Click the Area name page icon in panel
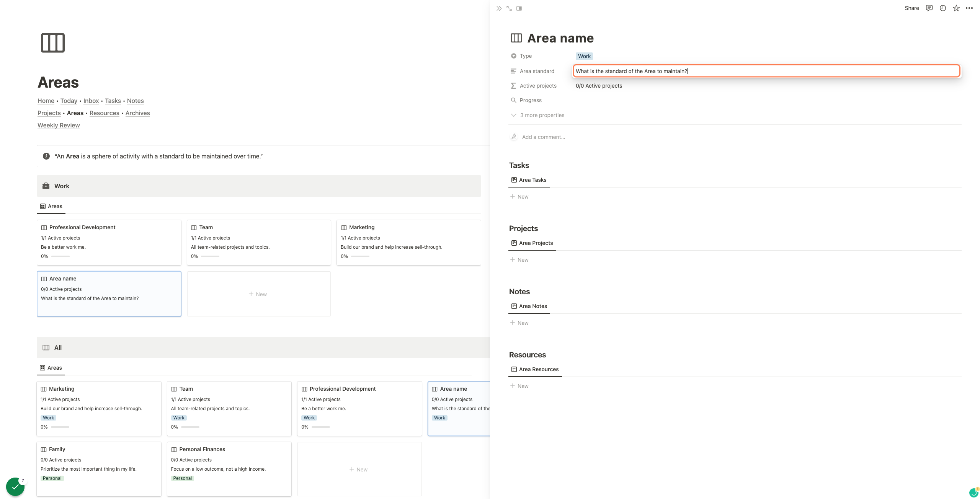The height and width of the screenshot is (499, 980). (516, 38)
